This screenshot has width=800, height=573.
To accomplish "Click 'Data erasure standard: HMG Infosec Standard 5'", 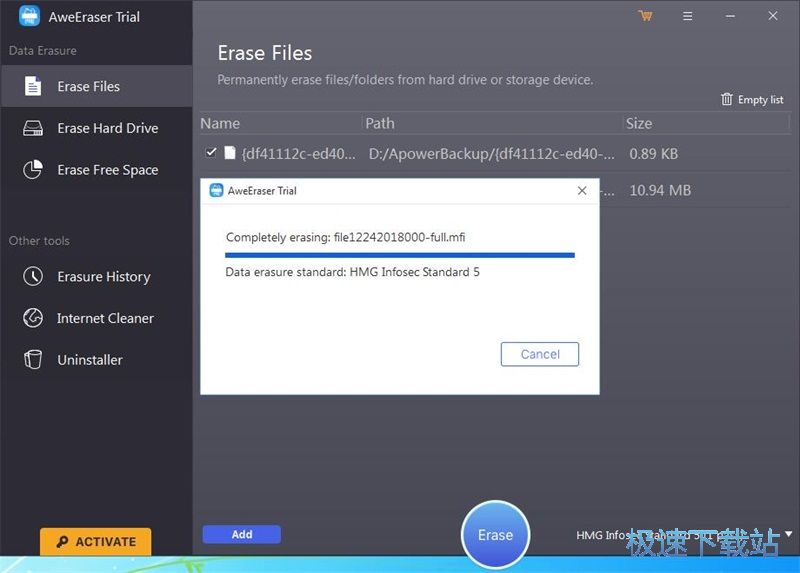I will click(353, 272).
